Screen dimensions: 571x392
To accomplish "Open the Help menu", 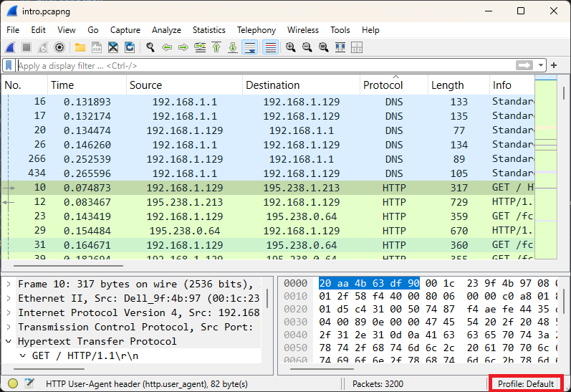I will (370, 30).
